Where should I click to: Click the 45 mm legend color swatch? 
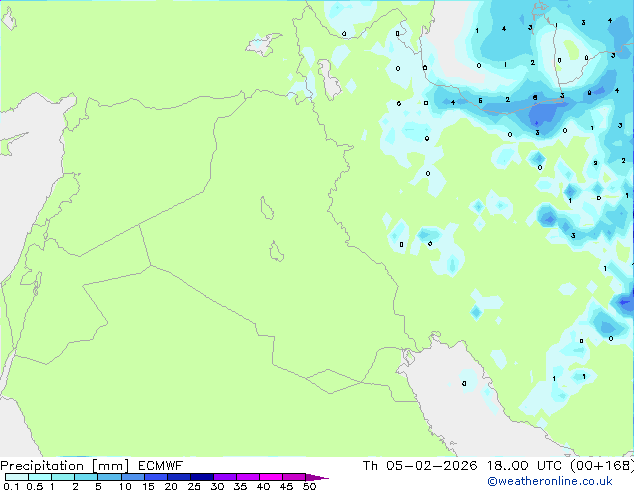tap(294, 477)
